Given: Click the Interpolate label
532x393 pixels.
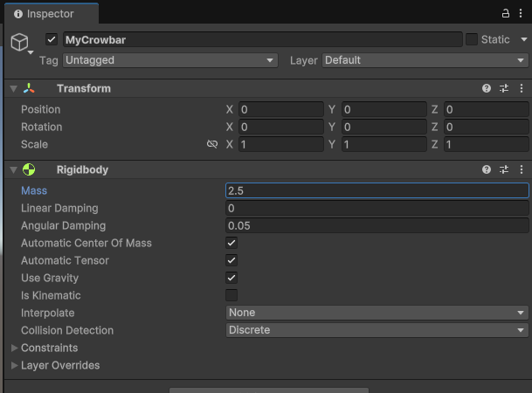Looking at the screenshot, I should 48,313.
